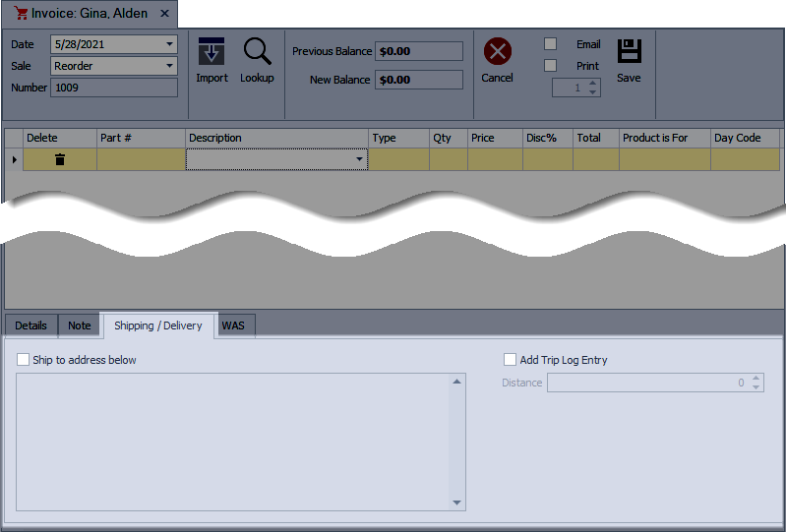Click the Description column header
This screenshot has height=532, width=786.
click(x=276, y=138)
